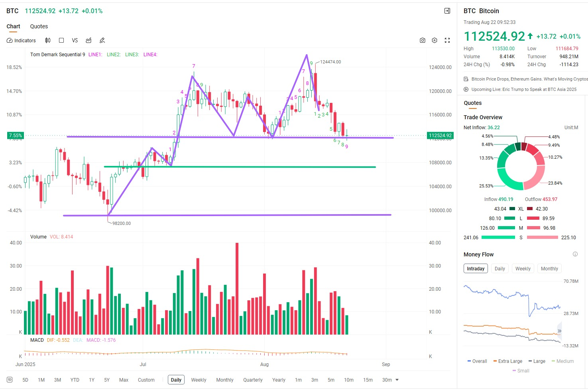Select 10m candle interval
Viewport: 588px width, 390px height.
tap(349, 380)
